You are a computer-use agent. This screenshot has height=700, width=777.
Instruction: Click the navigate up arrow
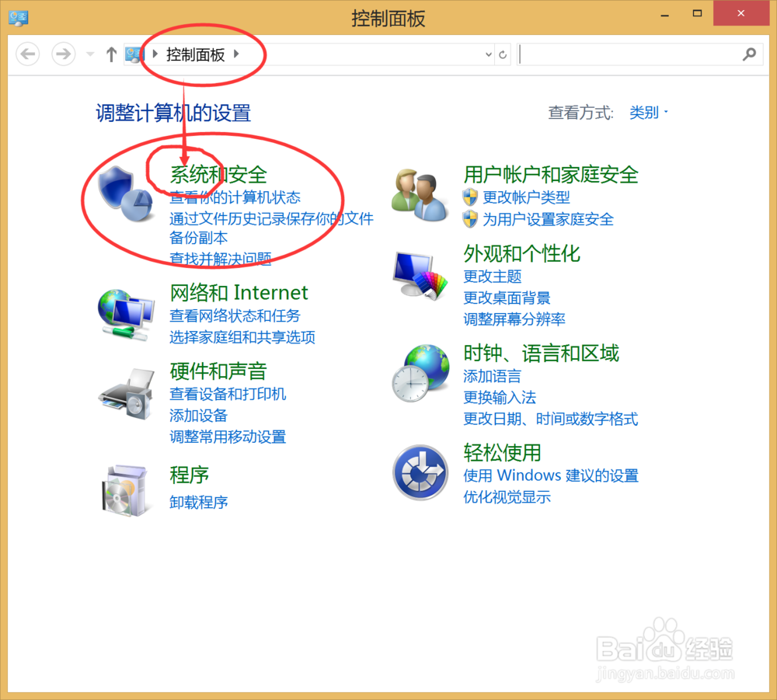click(111, 54)
